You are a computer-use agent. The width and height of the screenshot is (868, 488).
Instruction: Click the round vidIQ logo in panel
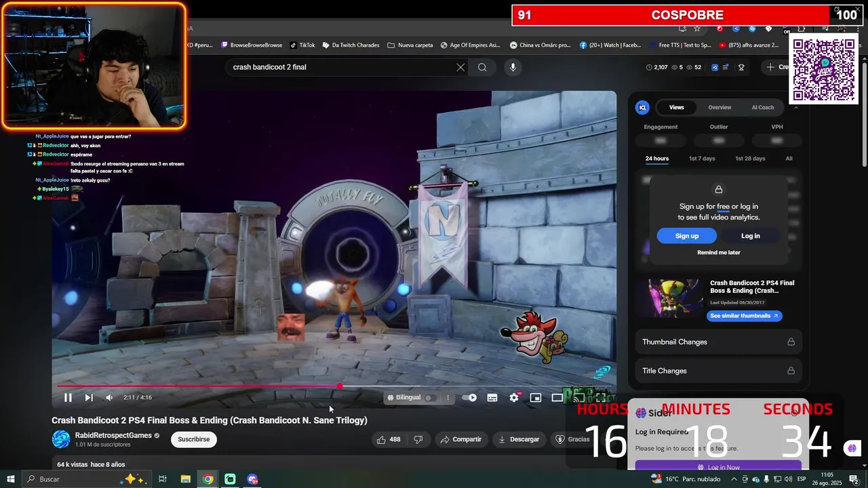click(642, 107)
